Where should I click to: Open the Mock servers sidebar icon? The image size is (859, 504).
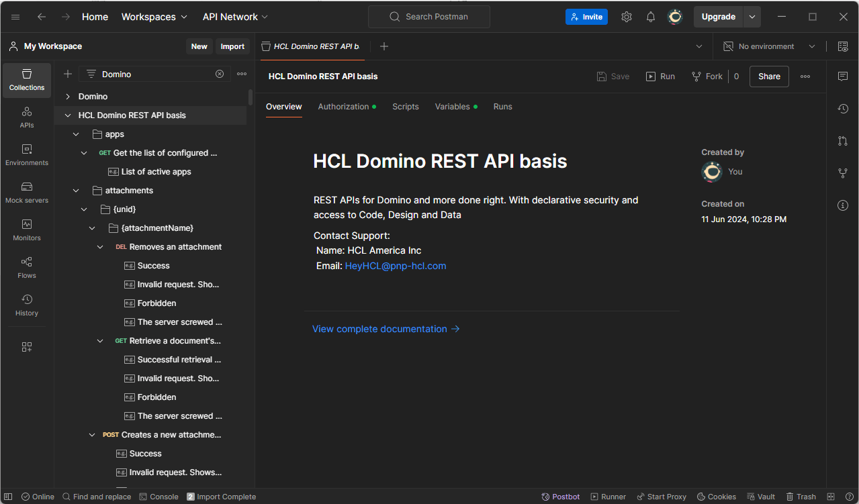[27, 193]
